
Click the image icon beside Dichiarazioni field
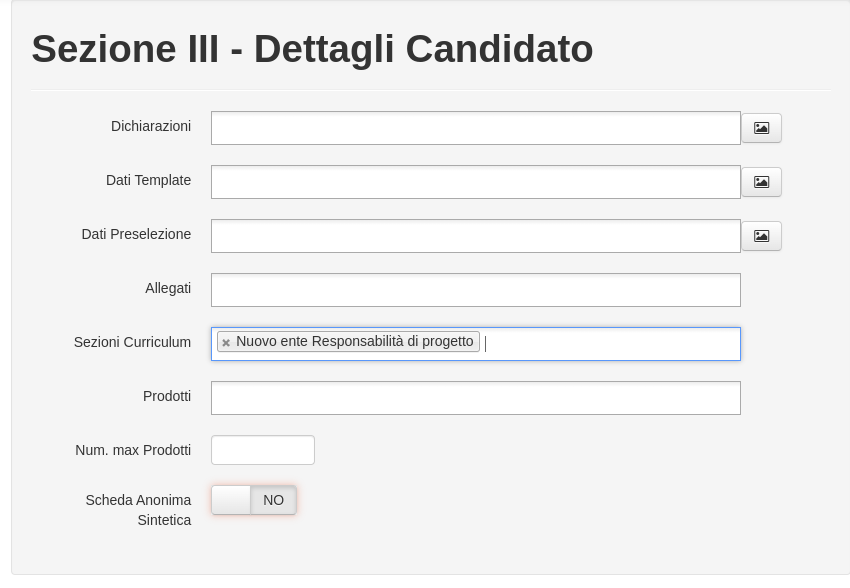coord(761,128)
